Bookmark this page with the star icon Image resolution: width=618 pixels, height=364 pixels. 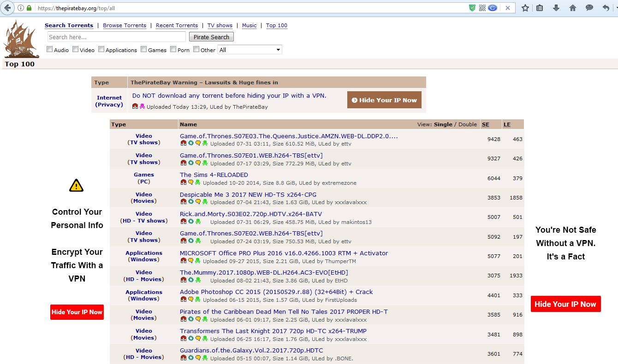525,8
